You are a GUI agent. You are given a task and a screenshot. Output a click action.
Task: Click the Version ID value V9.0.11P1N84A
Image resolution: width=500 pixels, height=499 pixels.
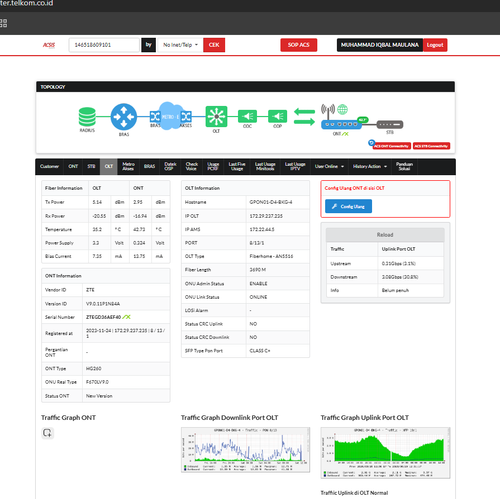(103, 304)
